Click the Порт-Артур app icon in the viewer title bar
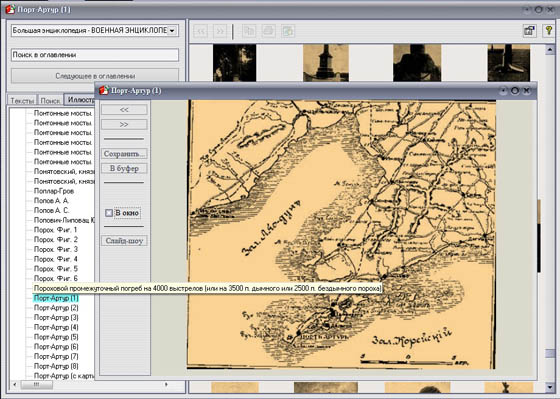 click(x=104, y=90)
